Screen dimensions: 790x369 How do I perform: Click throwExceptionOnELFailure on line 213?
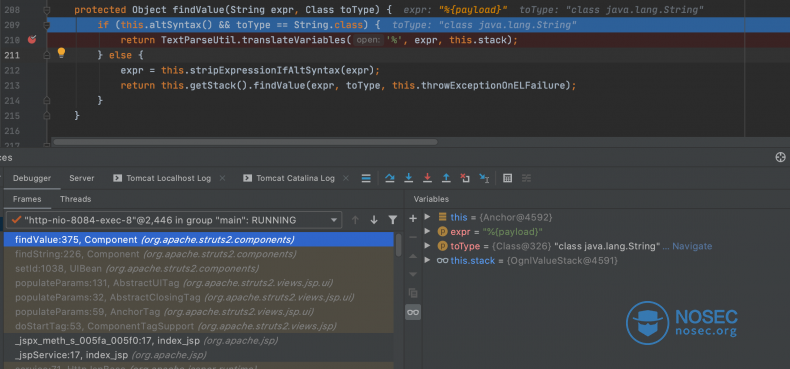point(493,85)
